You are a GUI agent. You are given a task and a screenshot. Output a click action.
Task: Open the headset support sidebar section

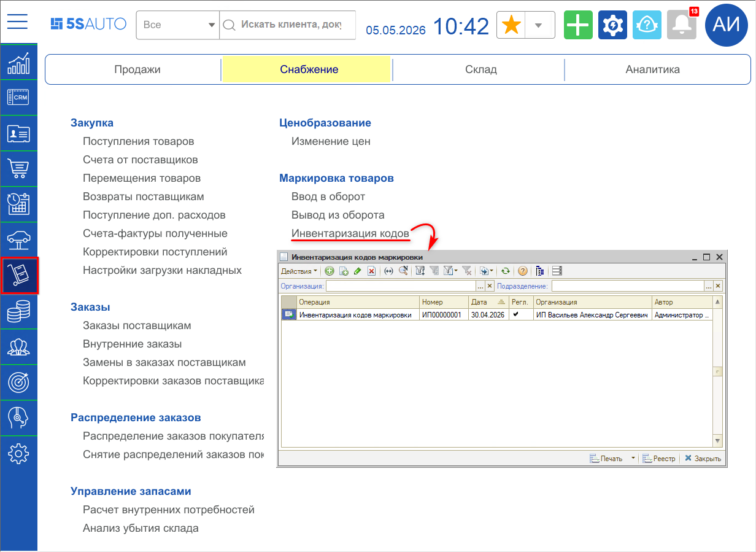[18, 418]
